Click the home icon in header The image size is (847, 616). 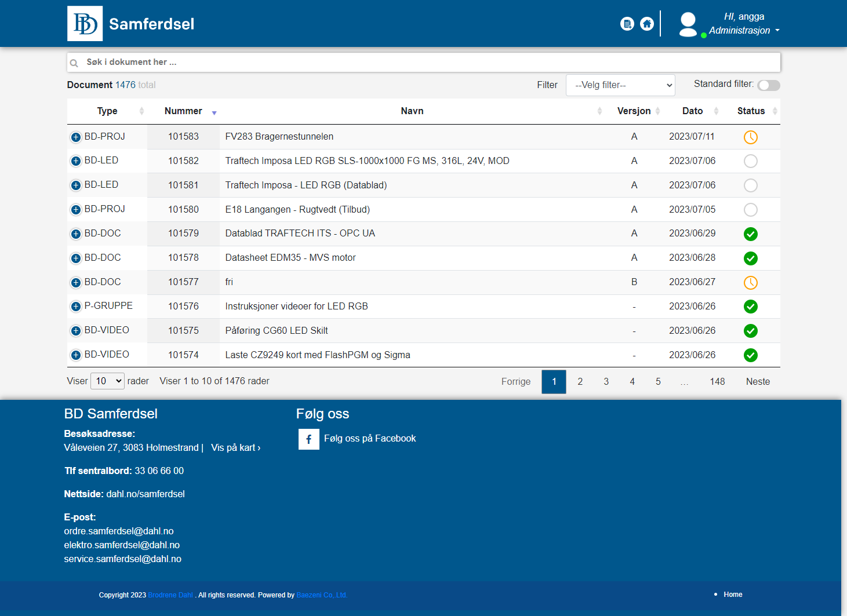click(647, 24)
